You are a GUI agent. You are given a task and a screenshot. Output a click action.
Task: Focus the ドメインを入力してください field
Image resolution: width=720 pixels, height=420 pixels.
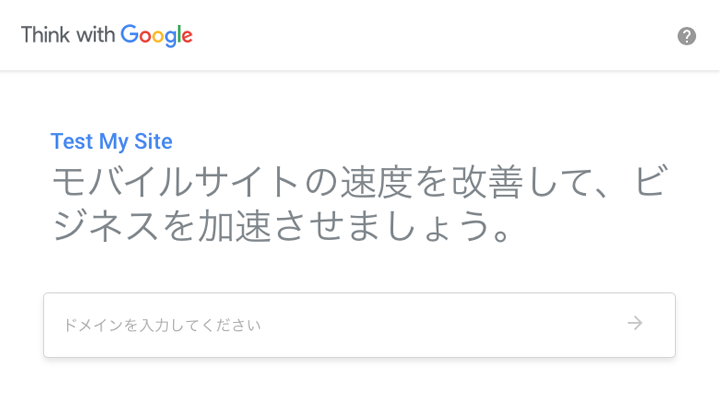coord(360,325)
